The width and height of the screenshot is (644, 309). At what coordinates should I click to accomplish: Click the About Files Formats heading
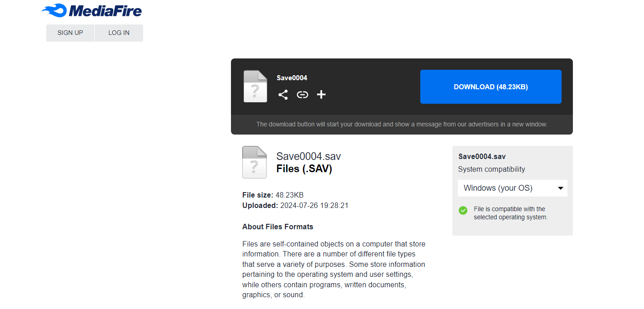[278, 227]
